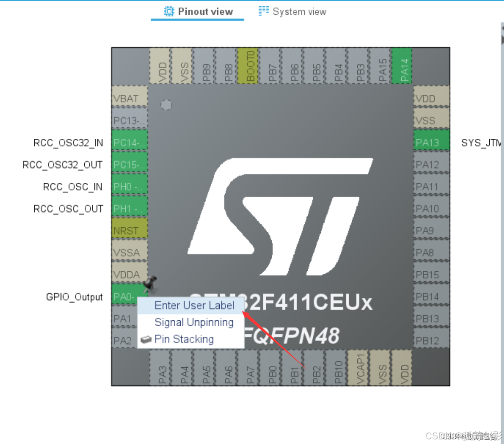This screenshot has height=444, width=504.
Task: Click the RCC_OSC32_OUT label text
Action: coord(62,165)
